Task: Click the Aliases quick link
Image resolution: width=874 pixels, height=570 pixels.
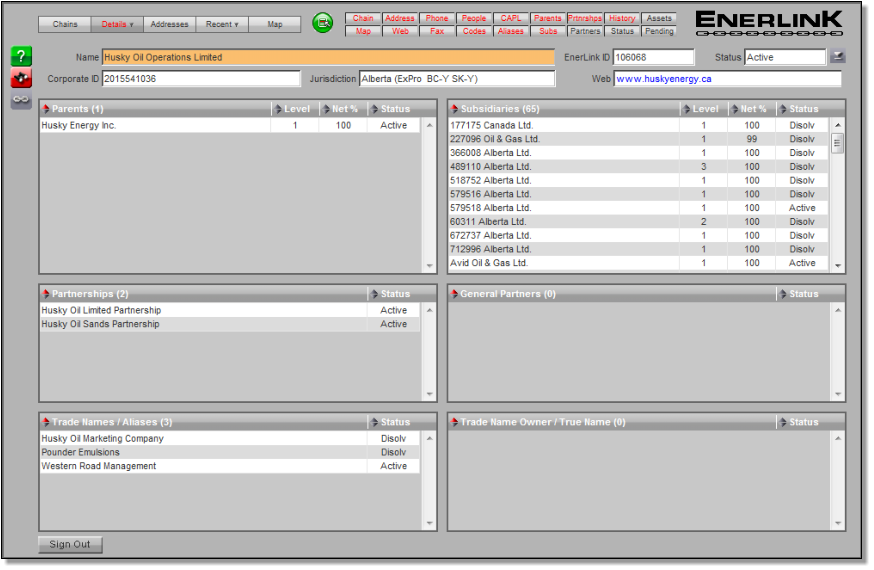Action: point(511,31)
